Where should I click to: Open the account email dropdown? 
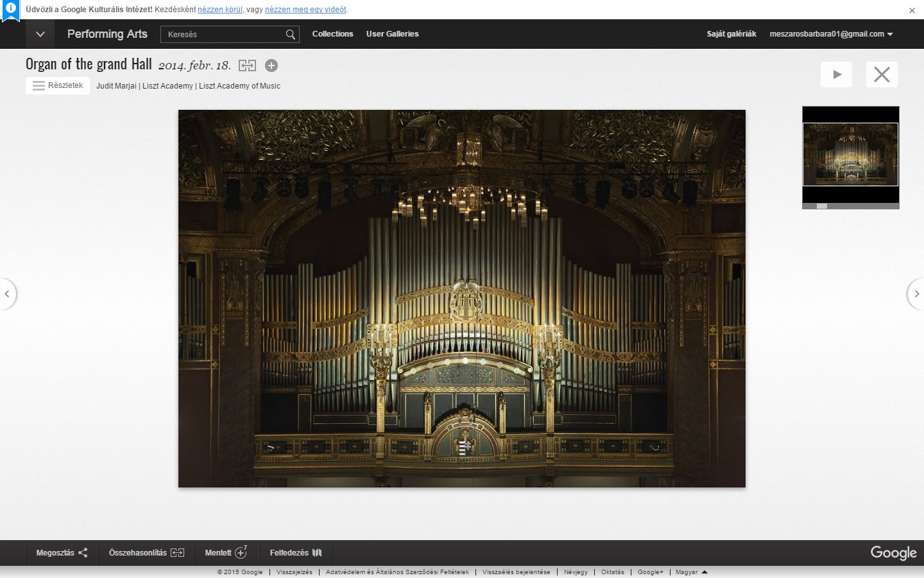pyautogui.click(x=831, y=34)
